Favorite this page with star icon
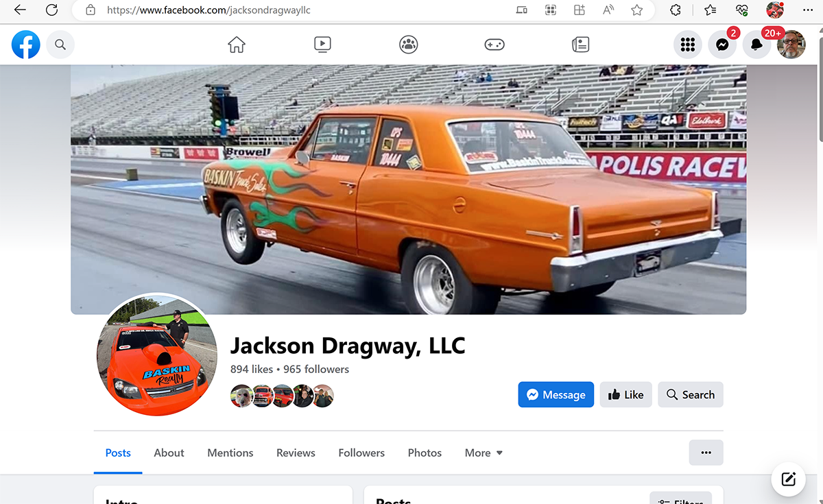This screenshot has width=823, height=504. [637, 10]
